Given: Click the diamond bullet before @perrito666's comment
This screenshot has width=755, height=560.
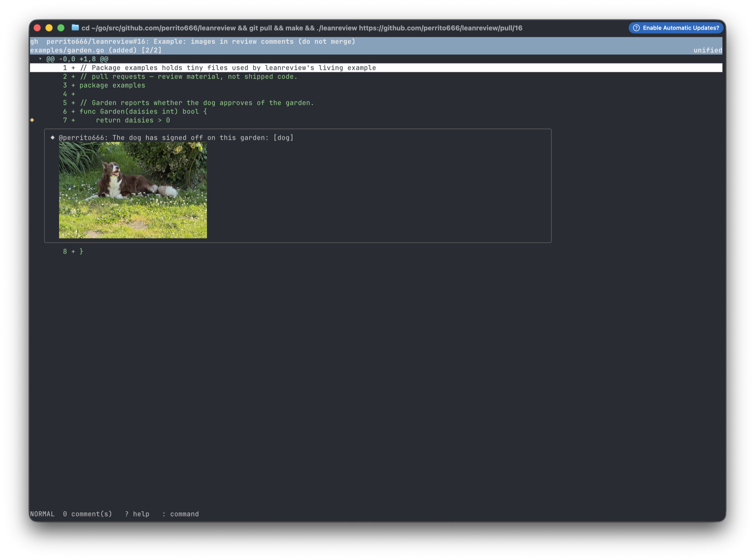Looking at the screenshot, I should [x=53, y=137].
